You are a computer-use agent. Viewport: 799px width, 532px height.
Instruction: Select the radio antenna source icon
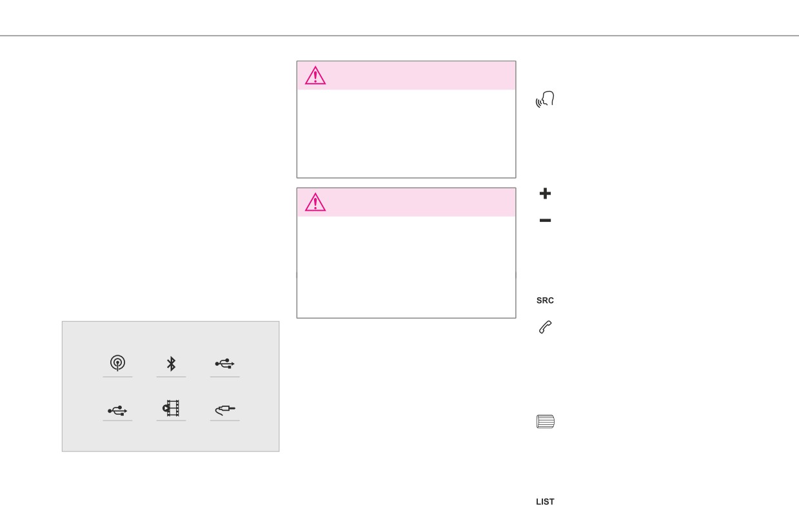[117, 364]
